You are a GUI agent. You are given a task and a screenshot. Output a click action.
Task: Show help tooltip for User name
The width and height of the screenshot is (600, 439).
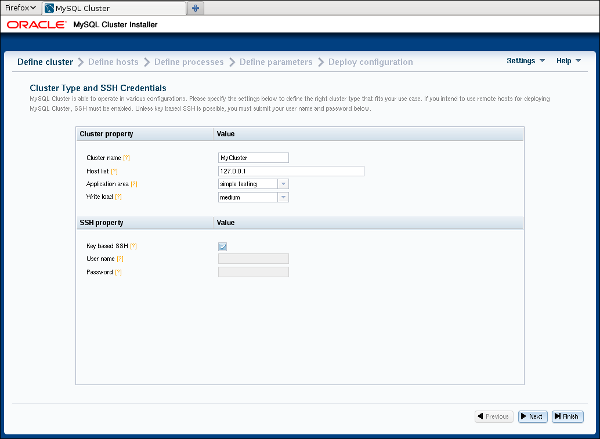coord(120,259)
